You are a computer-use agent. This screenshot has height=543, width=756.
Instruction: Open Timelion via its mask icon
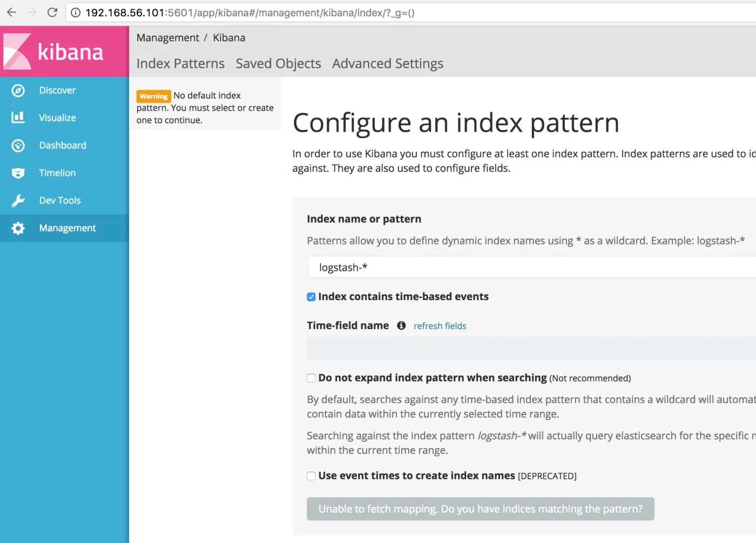pyautogui.click(x=18, y=173)
